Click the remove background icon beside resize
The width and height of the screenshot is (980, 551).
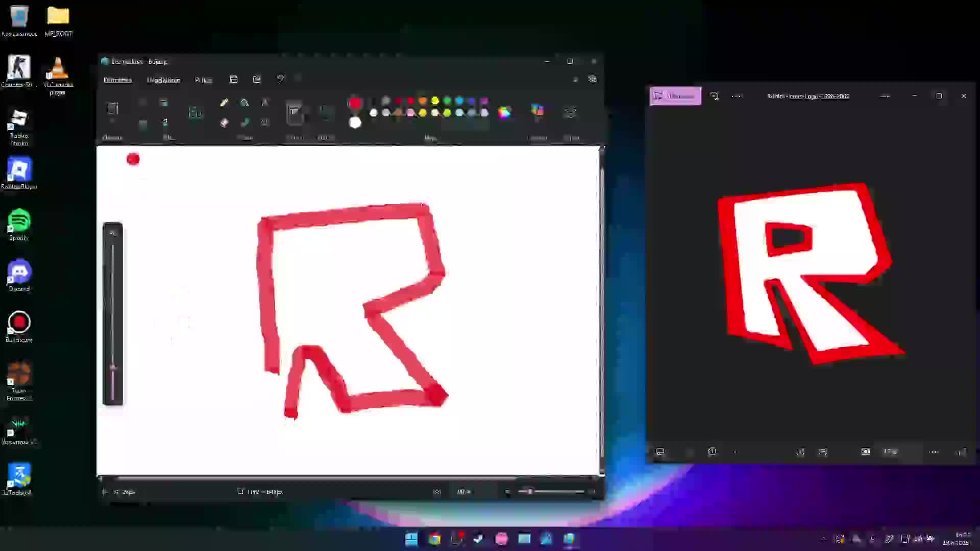(195, 112)
